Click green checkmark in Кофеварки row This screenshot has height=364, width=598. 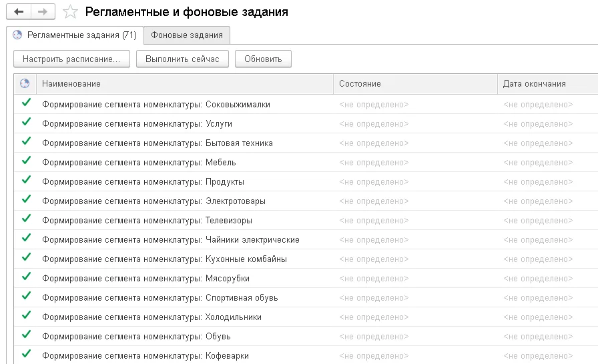tap(26, 354)
